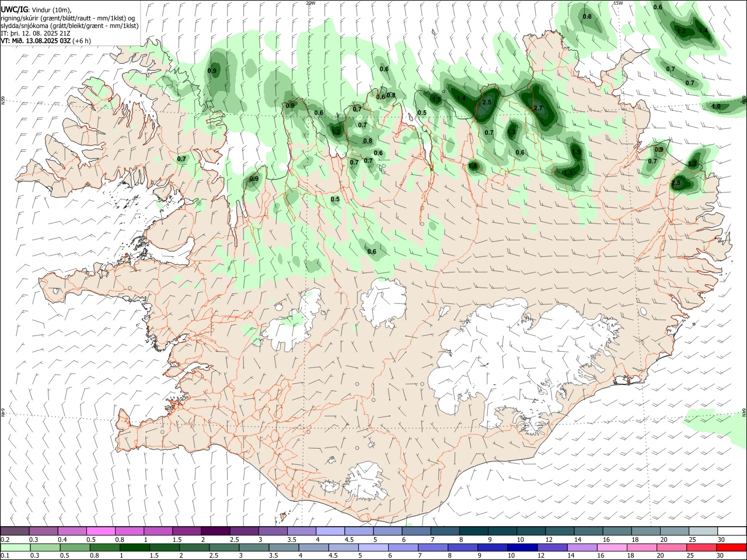Screen dimensions: 747x560
Task: Click the 0.2 label of the snow legend
Action: [x=5, y=540]
